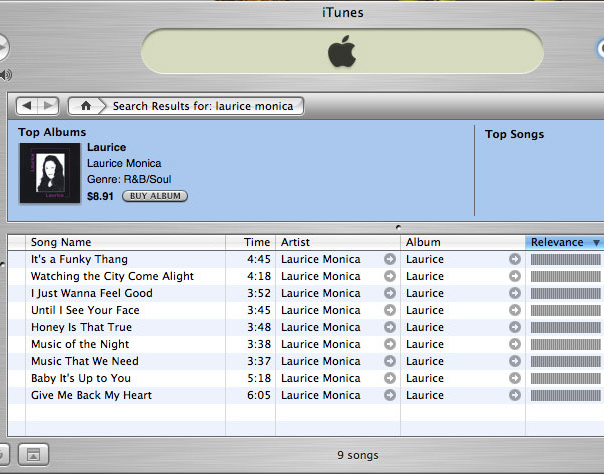Open artist arrow for Music of the Night
Viewport: 604px width, 474px height.
pyautogui.click(x=390, y=344)
